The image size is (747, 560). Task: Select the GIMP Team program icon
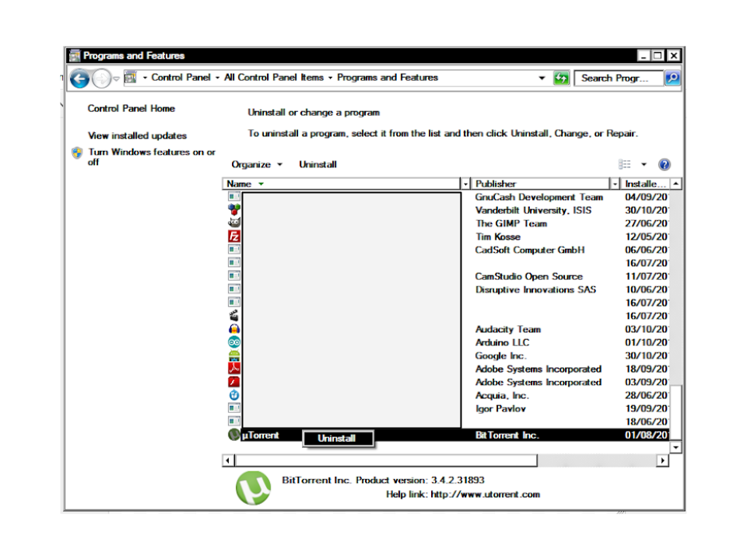pos(234,223)
